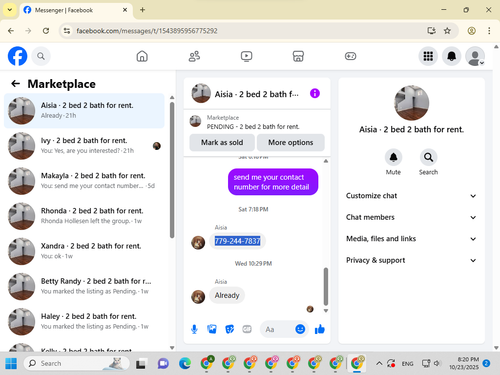This screenshot has width=500, height=375.
Task: Click More options button
Action: click(291, 142)
